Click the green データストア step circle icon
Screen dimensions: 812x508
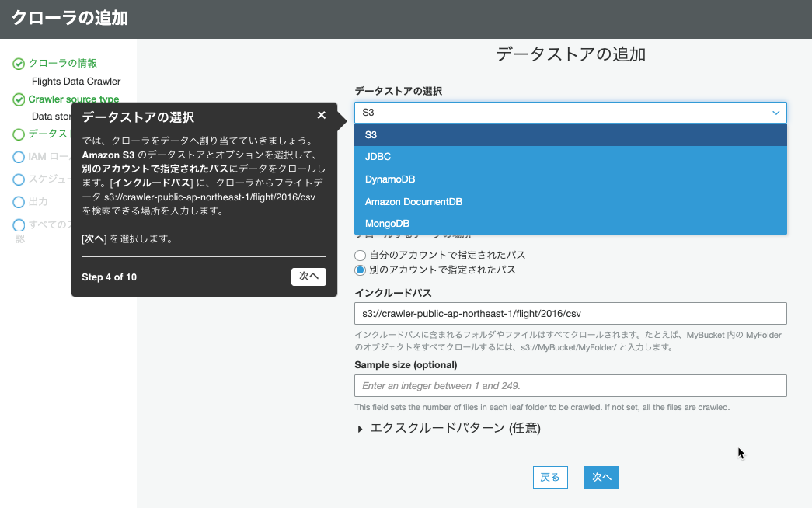coord(19,134)
